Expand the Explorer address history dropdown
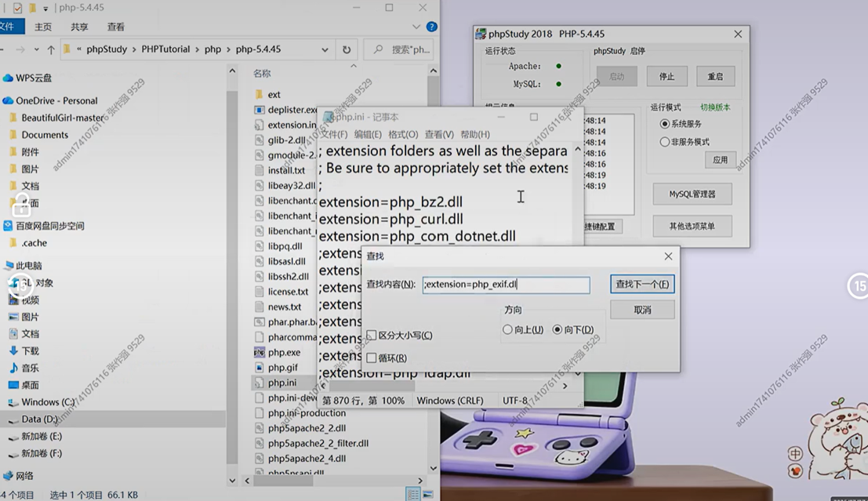Screen dimensions: 868x501 (x=325, y=49)
